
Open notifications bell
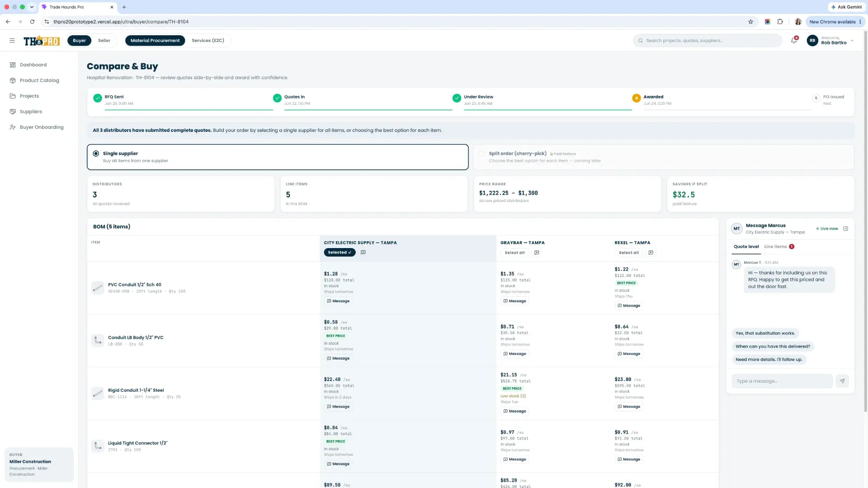point(794,41)
